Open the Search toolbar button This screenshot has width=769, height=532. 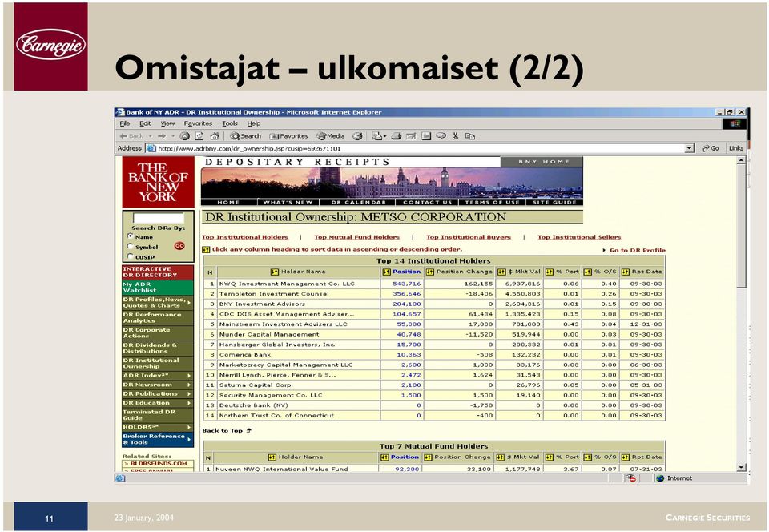click(x=246, y=136)
